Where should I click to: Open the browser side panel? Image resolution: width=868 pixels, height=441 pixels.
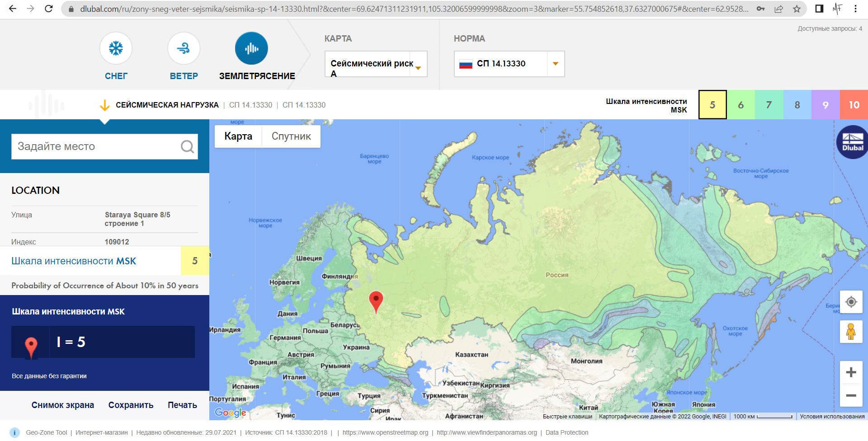(x=819, y=9)
